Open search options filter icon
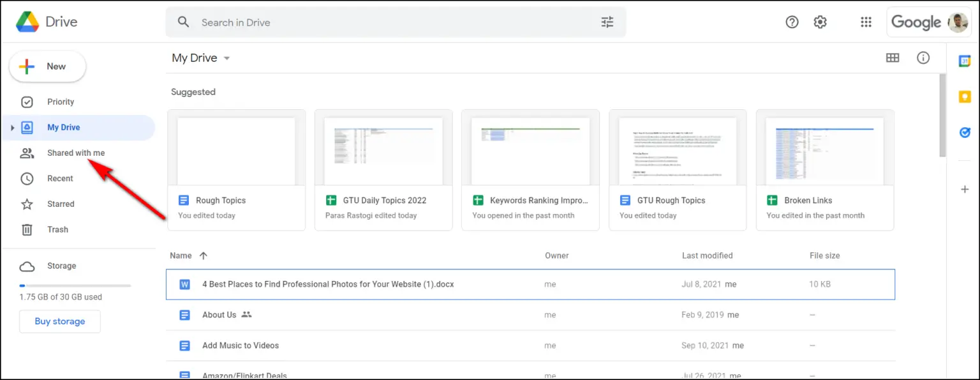The image size is (980, 380). pyautogui.click(x=607, y=22)
